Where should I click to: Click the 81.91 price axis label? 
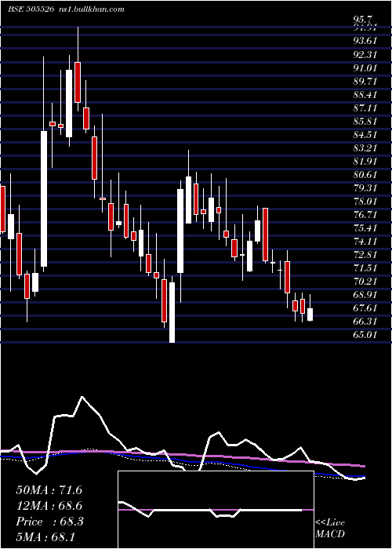tap(365, 162)
